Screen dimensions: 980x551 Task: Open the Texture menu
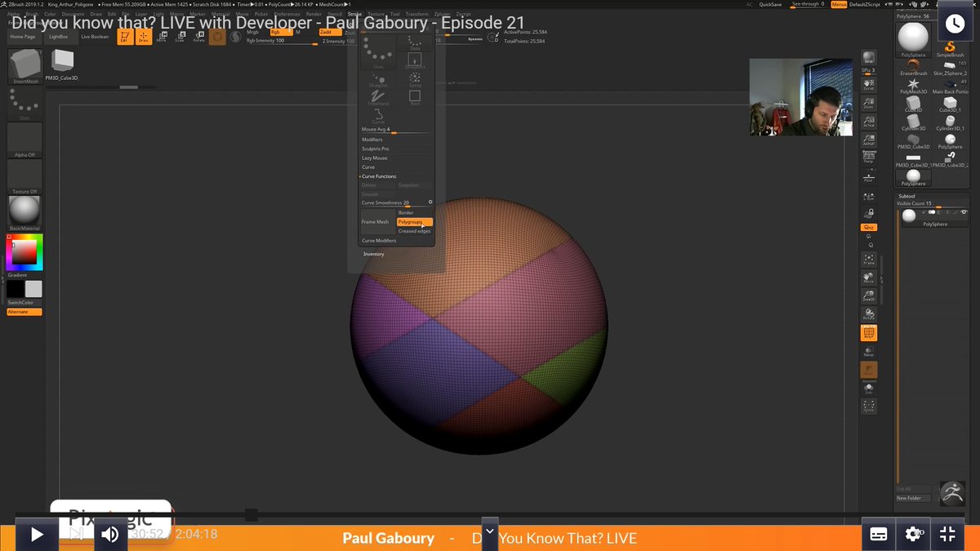(x=376, y=15)
